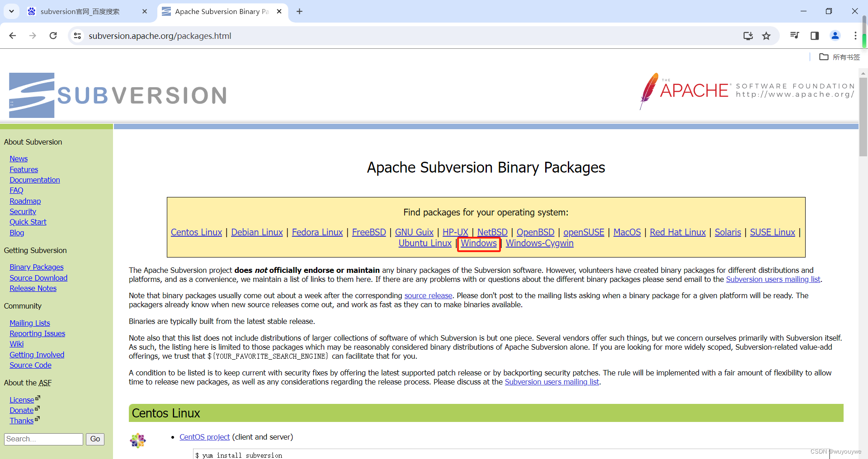Jump to GNU Guix packages
The width and height of the screenshot is (868, 459).
[414, 232]
